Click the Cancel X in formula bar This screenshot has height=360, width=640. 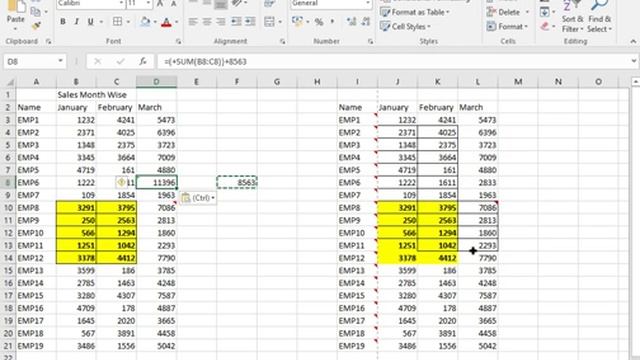click(x=98, y=62)
